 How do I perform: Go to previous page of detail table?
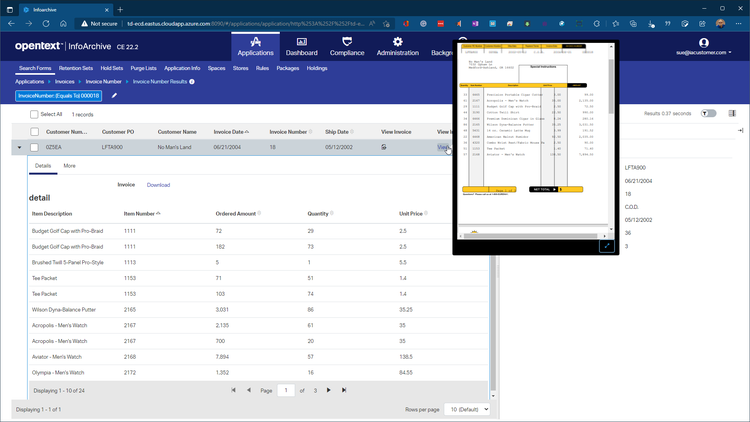coord(249,390)
